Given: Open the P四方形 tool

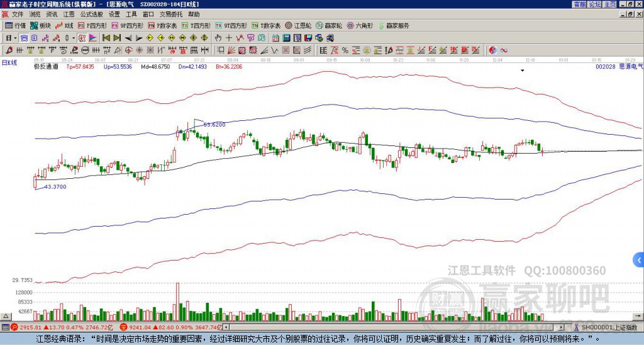Looking at the screenshot, I should point(92,25).
